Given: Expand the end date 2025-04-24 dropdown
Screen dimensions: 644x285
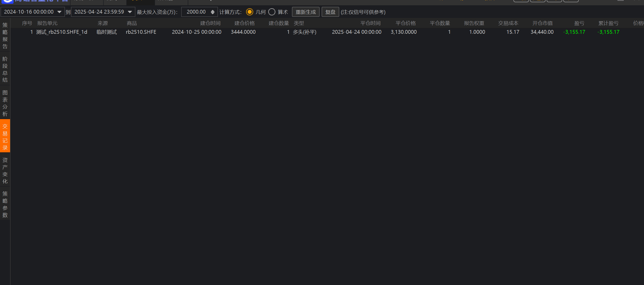Looking at the screenshot, I should [130, 12].
